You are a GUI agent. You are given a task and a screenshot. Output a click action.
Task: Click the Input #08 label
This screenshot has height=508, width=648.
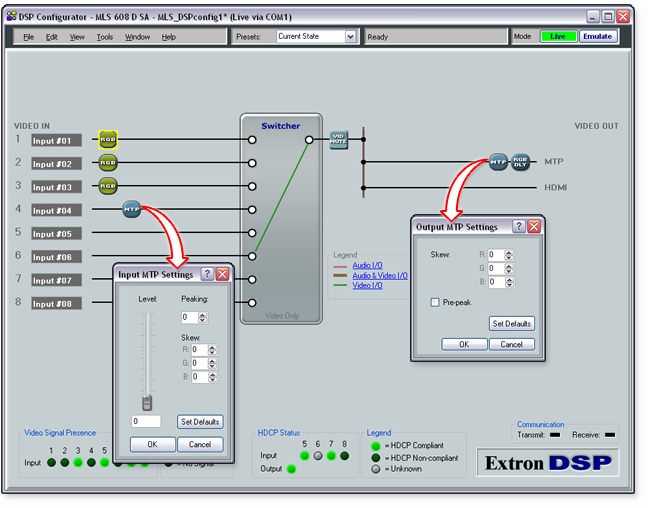click(56, 303)
